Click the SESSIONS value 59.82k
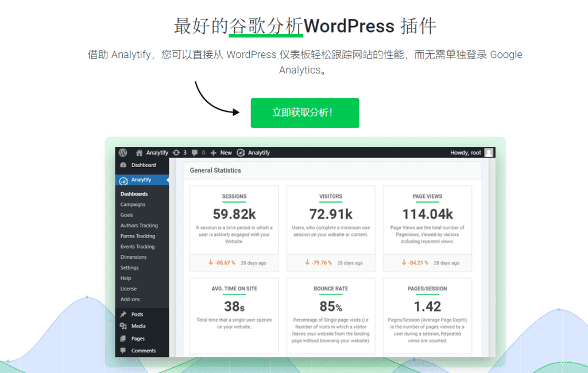Viewport: 588px width, 373px height. (x=234, y=214)
